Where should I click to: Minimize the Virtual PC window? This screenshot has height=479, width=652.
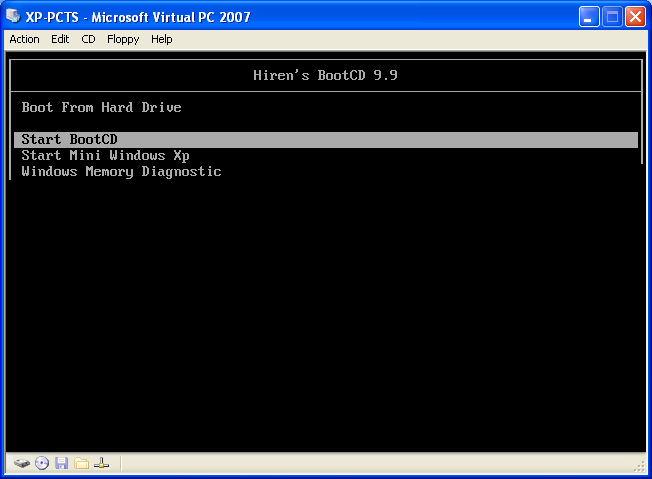[x=589, y=17]
